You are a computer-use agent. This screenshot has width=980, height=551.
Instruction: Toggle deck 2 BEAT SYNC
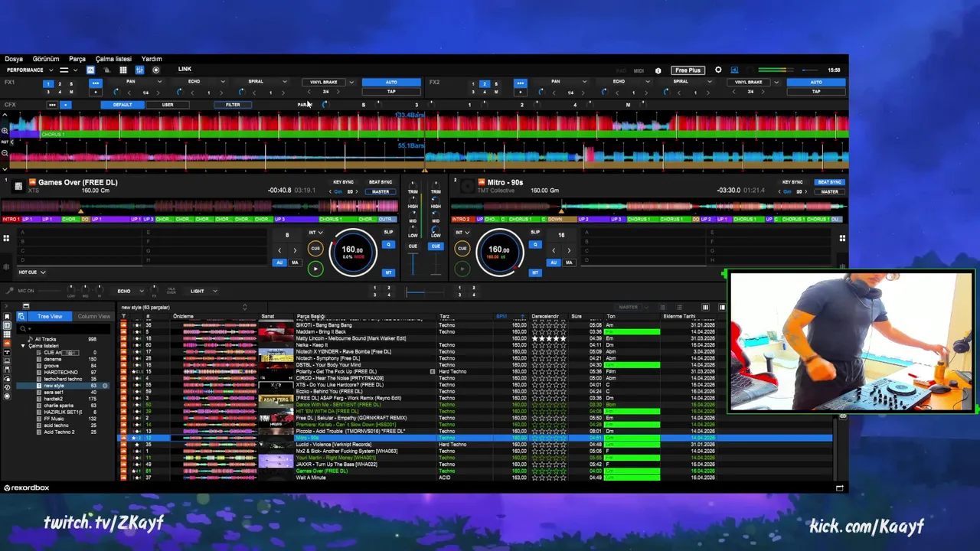(829, 182)
